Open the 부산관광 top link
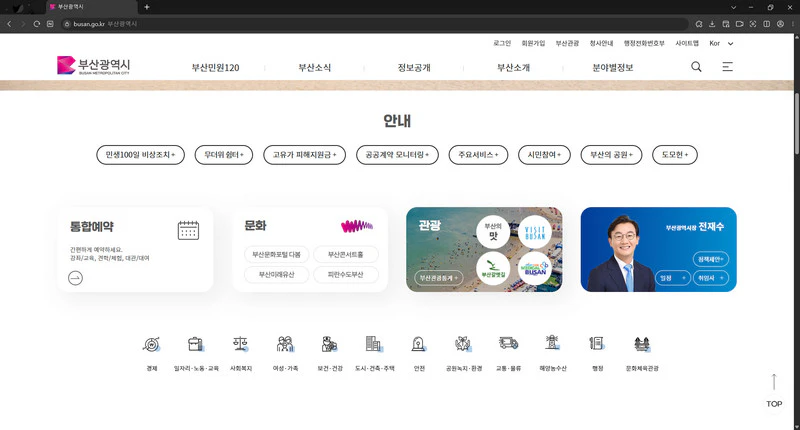The image size is (800, 430). tap(567, 43)
